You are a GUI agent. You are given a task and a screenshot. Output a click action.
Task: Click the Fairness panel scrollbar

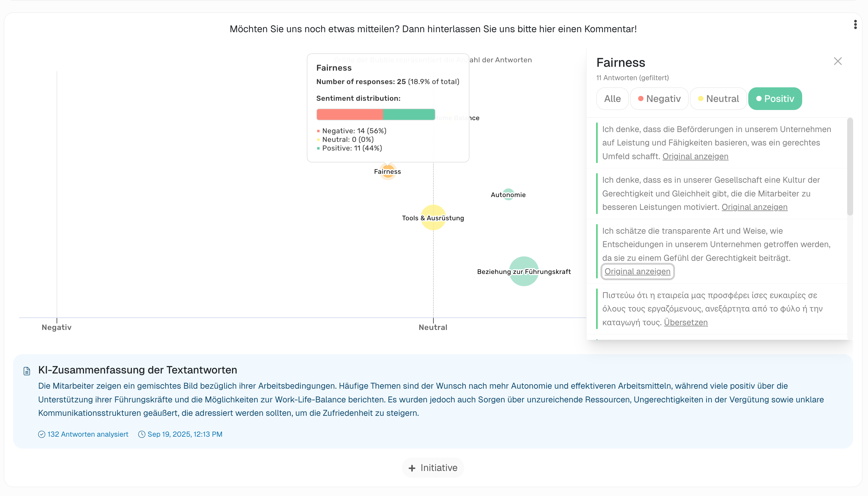850,167
